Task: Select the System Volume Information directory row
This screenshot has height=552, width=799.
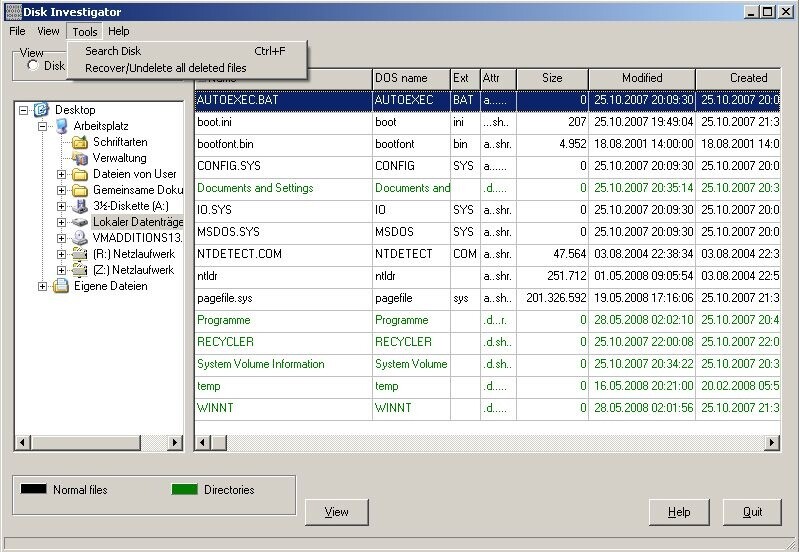Action: pos(487,364)
